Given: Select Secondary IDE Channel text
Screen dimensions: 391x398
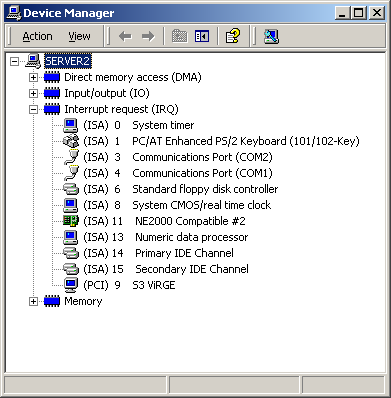Looking at the screenshot, I should 192,269.
